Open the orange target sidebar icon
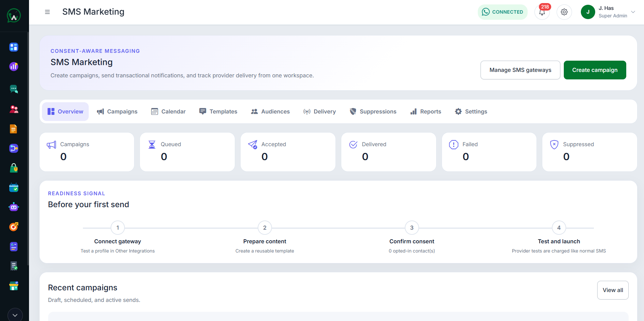 tap(14, 227)
